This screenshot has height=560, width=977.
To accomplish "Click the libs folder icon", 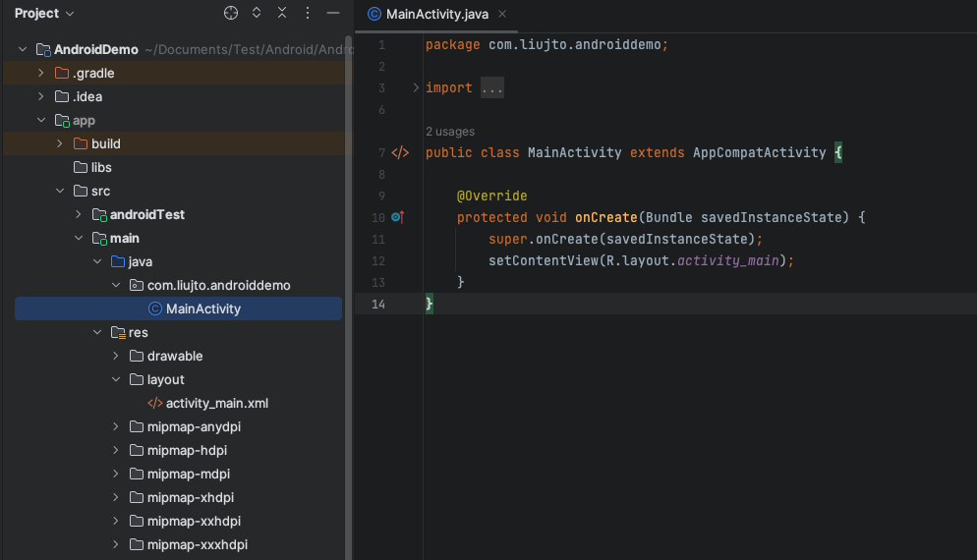I will 81,168.
